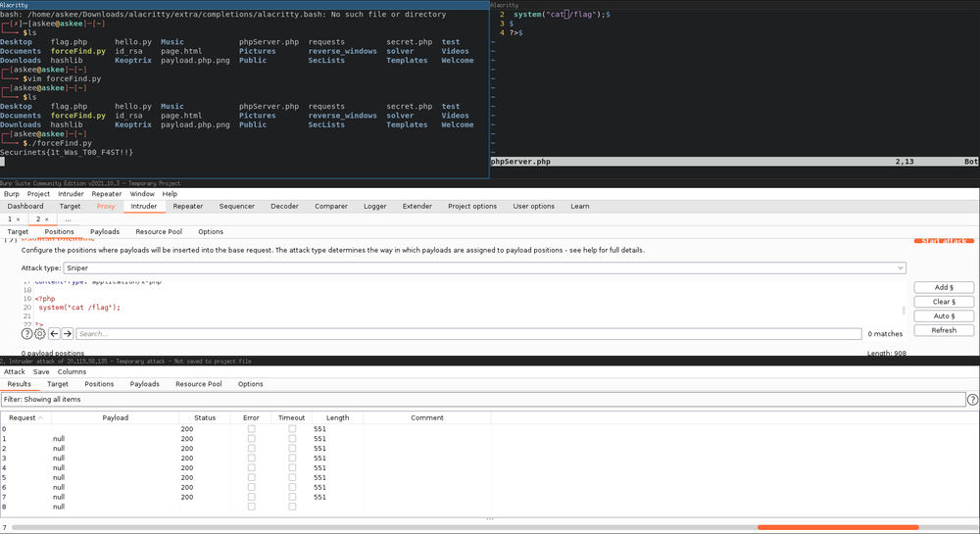Toggle Timeout checkbox for request 2
The width and height of the screenshot is (980, 534).
[292, 449]
